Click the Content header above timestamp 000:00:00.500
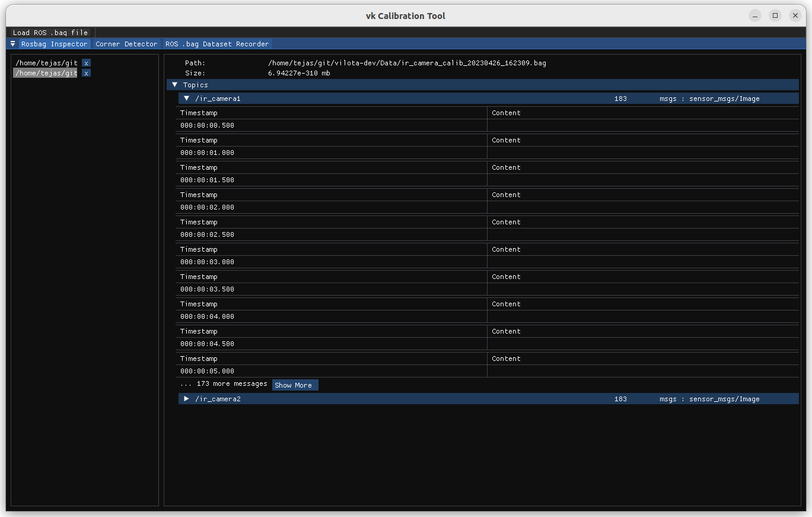 (x=506, y=113)
